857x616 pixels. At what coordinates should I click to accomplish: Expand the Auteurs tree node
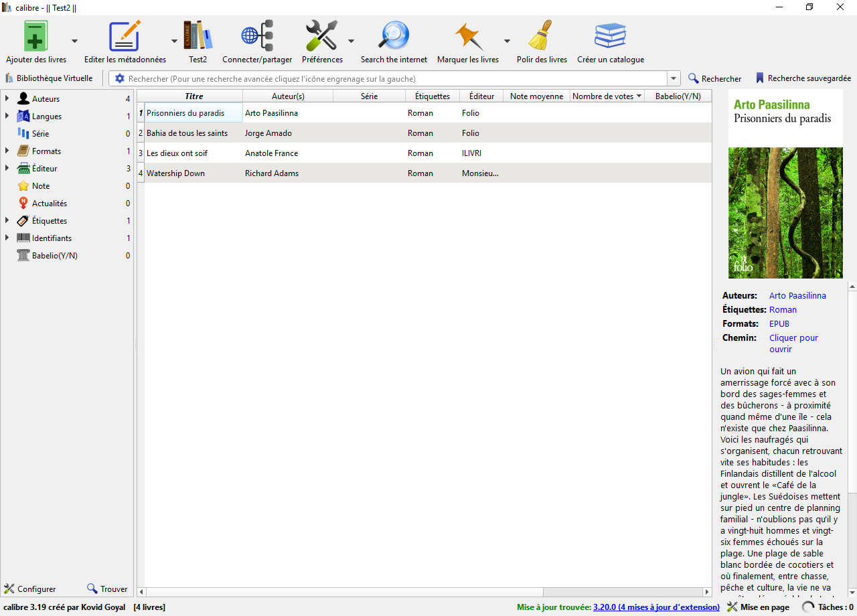7,99
